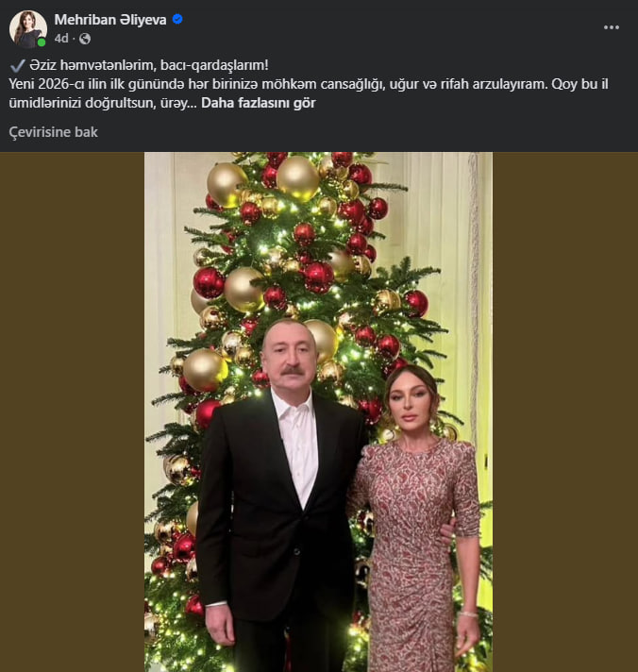Expand post text with Daha fazlasını gör
The width and height of the screenshot is (638, 672).
click(258, 102)
